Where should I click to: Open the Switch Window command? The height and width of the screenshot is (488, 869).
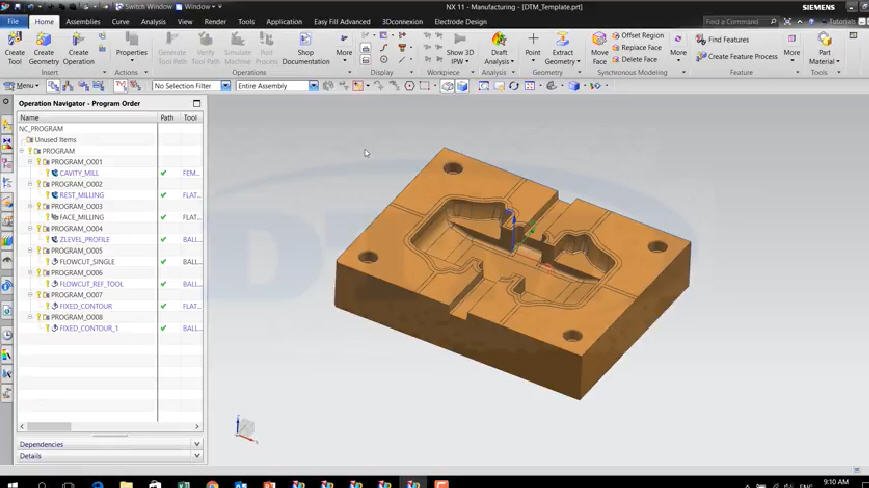tap(144, 7)
